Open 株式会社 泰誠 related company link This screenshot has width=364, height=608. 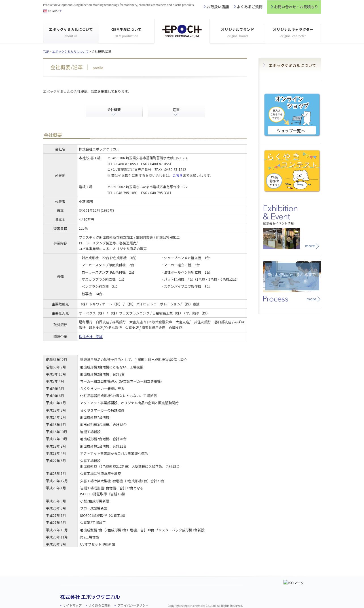point(91,337)
